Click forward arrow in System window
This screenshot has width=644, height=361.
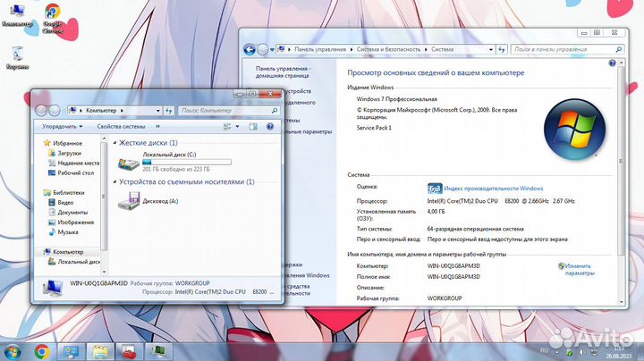coord(262,50)
